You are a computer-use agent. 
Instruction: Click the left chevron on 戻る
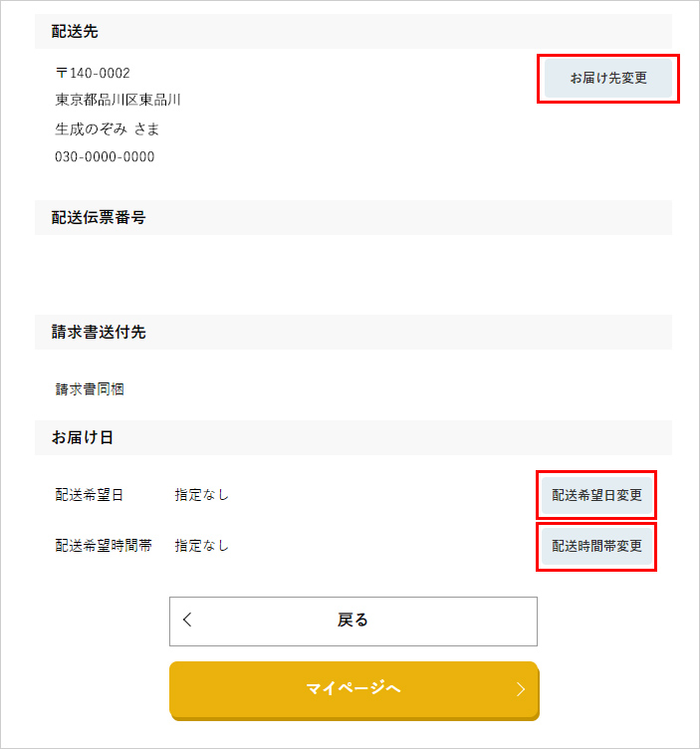(x=187, y=621)
